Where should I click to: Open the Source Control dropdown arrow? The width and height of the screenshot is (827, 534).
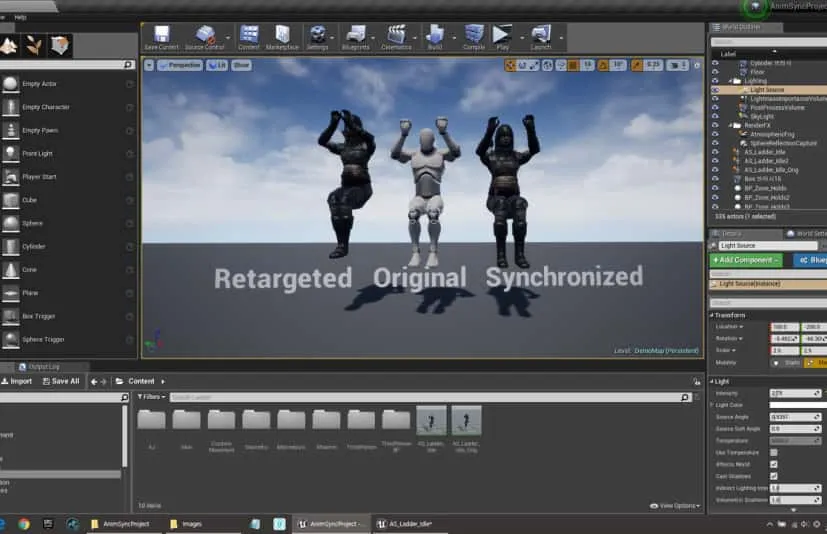(x=228, y=37)
